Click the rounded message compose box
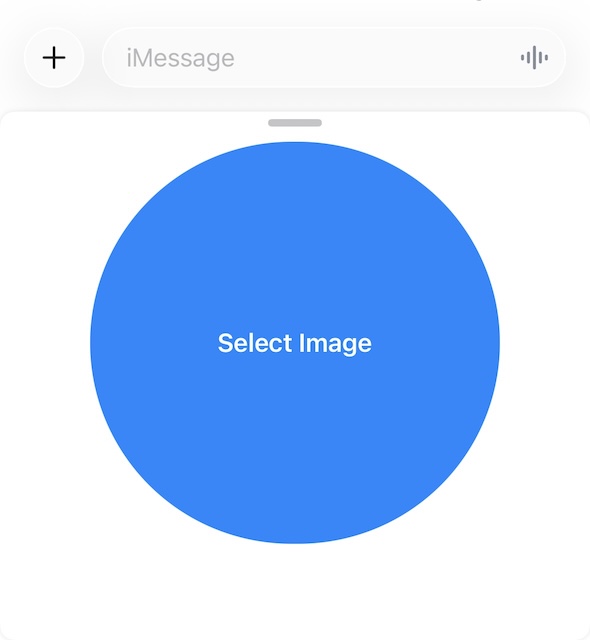590x640 pixels. tap(334, 58)
